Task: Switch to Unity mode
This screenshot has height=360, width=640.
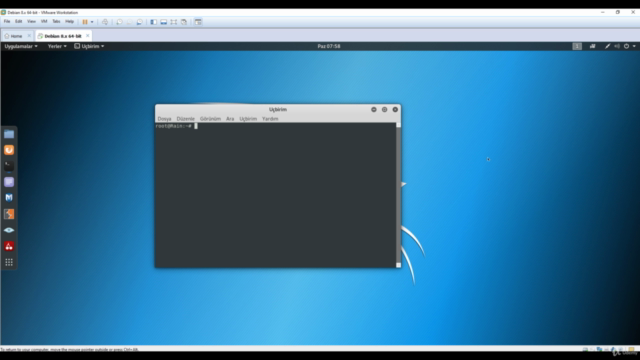Action: pyautogui.click(x=184, y=22)
